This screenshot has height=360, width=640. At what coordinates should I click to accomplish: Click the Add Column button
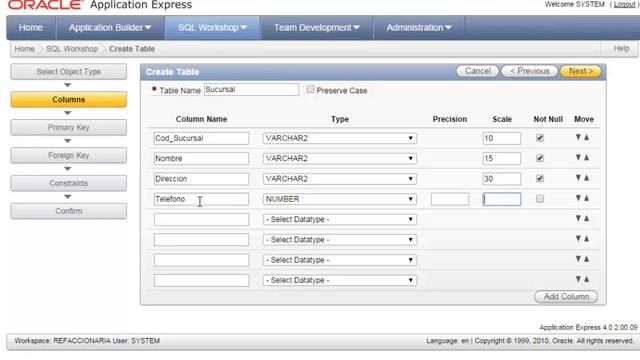[x=566, y=297]
